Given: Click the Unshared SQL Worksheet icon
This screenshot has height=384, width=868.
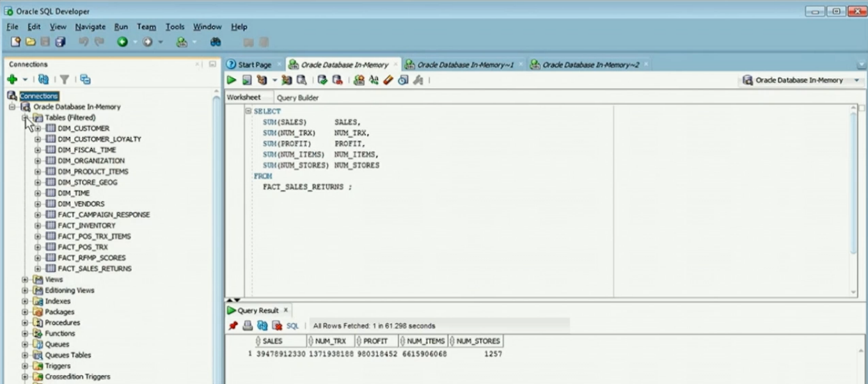Looking at the screenshot, I should coord(359,80).
